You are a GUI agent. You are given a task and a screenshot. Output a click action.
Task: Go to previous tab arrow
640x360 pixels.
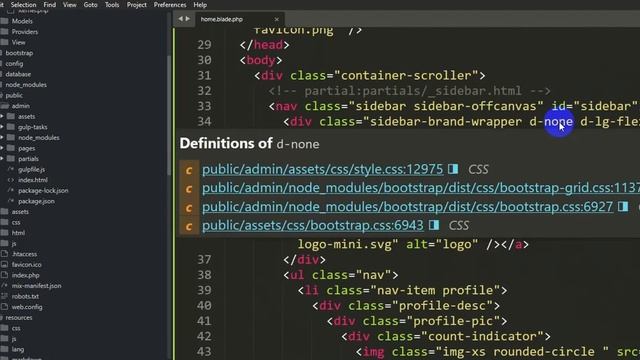pos(180,19)
